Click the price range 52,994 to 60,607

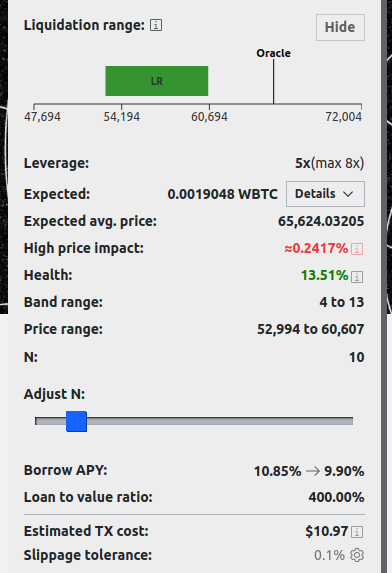(x=311, y=329)
